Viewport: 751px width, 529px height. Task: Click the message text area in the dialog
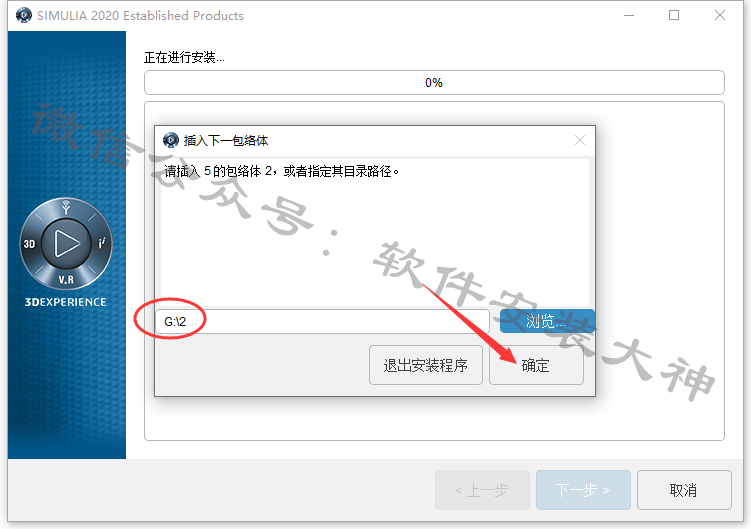point(375,233)
